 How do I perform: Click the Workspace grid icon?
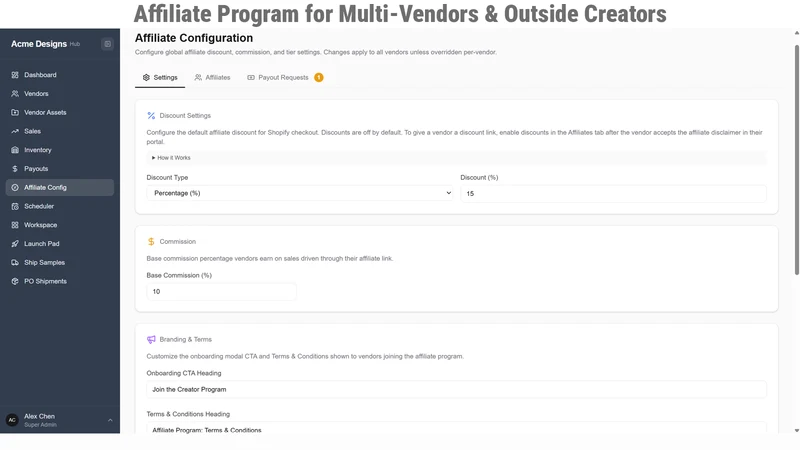[15, 225]
